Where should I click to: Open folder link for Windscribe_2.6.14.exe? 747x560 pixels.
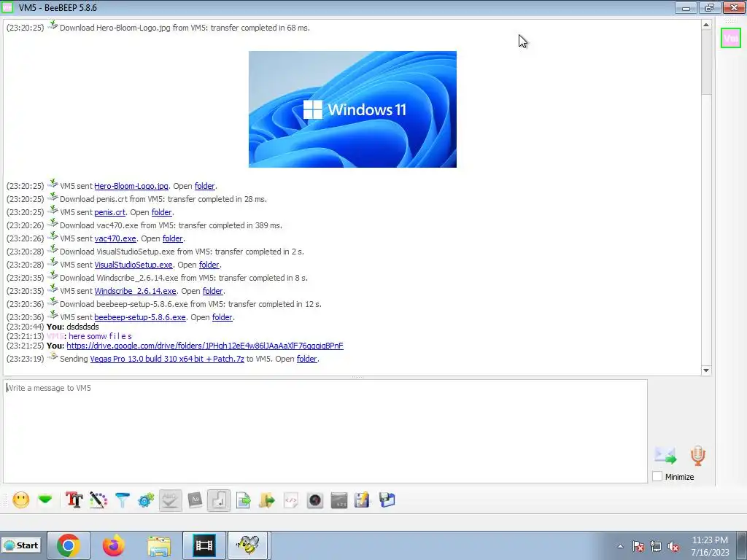(213, 291)
